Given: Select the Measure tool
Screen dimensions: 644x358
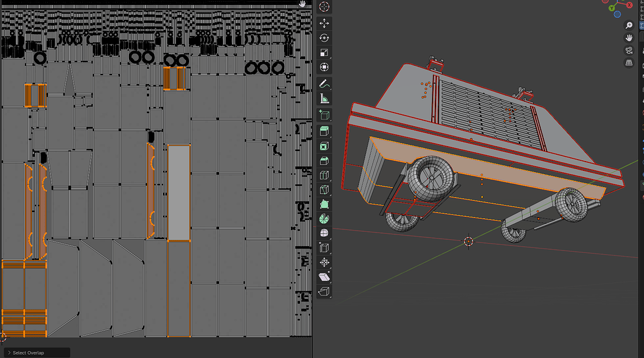Looking at the screenshot, I should (324, 98).
